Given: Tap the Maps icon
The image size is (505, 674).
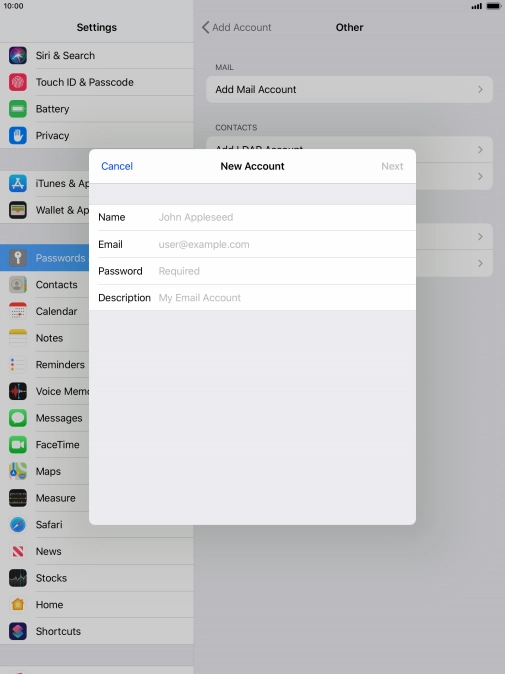Looking at the screenshot, I should point(18,471).
